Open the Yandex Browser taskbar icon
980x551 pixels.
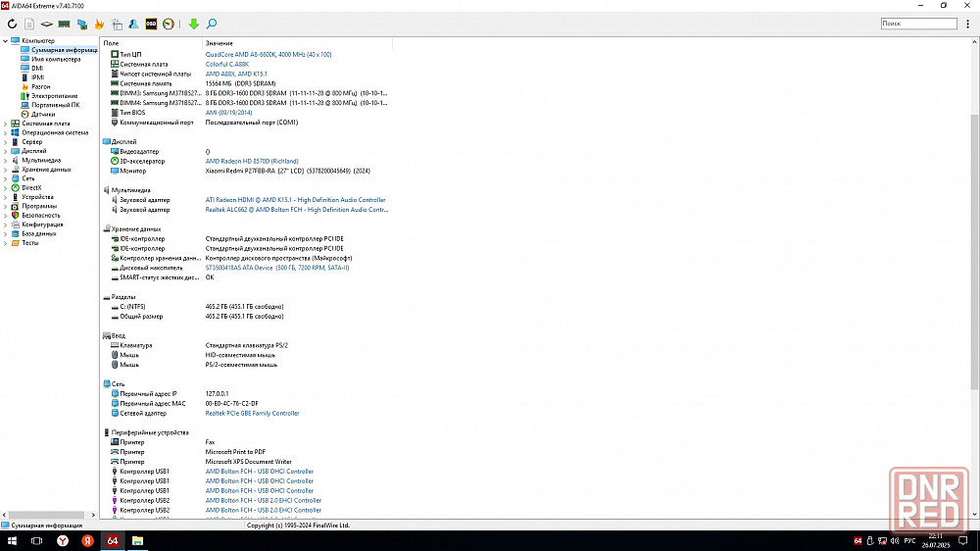[63, 541]
